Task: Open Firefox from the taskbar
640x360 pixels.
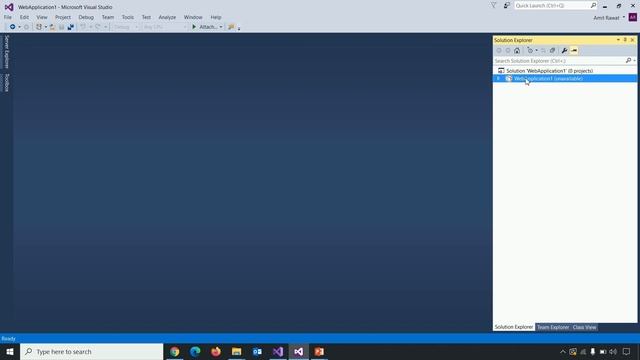Action: point(216,351)
